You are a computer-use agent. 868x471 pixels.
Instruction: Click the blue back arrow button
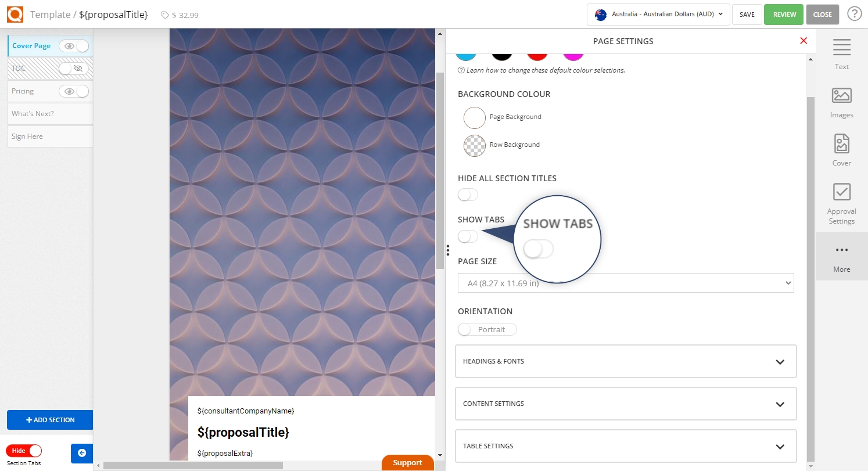(x=82, y=453)
